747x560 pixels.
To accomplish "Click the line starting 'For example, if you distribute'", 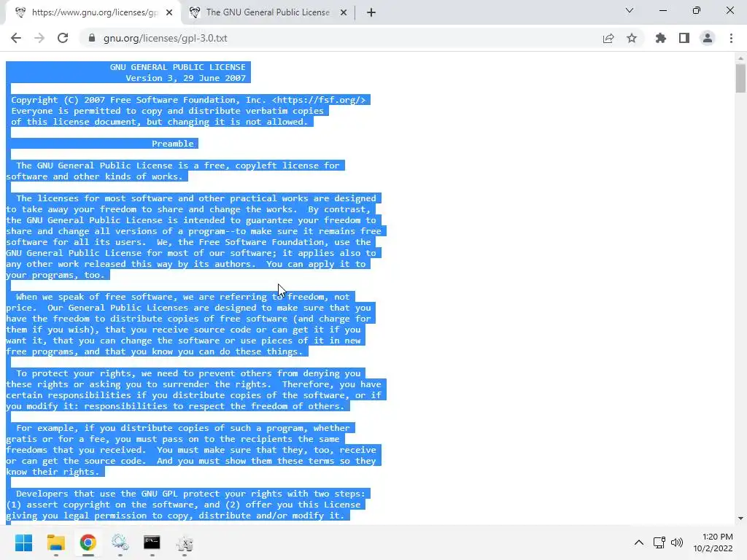I will (183, 428).
